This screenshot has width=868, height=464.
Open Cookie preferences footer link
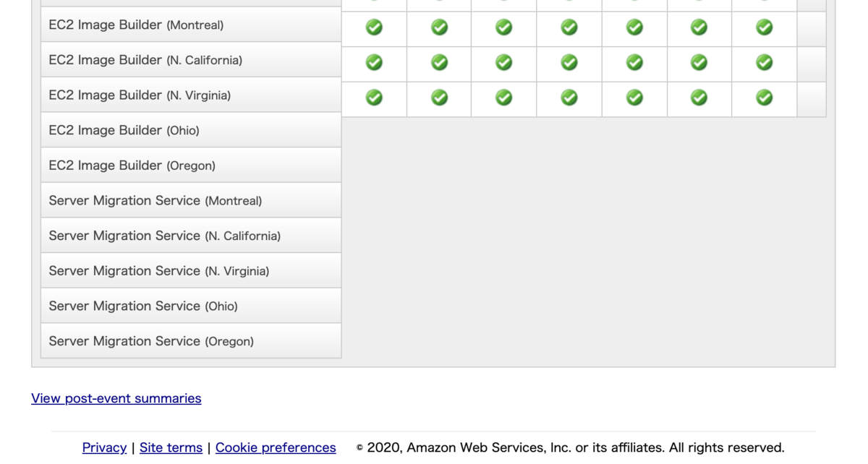coord(276,447)
